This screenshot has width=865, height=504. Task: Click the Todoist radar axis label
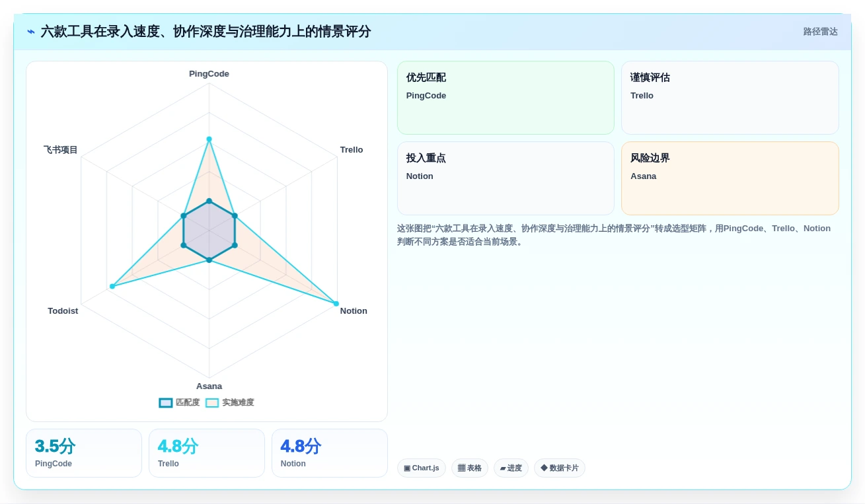tap(63, 311)
